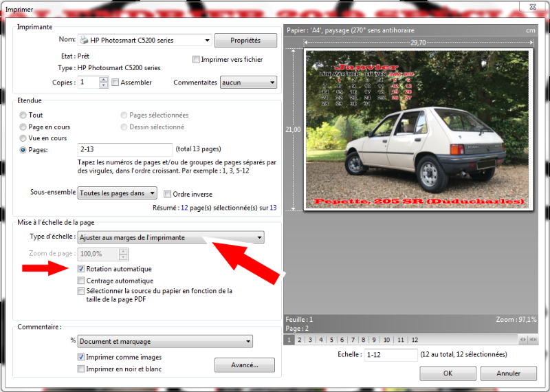This screenshot has width=550, height=392.
Task: Select the Page en cours radio option
Action: point(24,127)
